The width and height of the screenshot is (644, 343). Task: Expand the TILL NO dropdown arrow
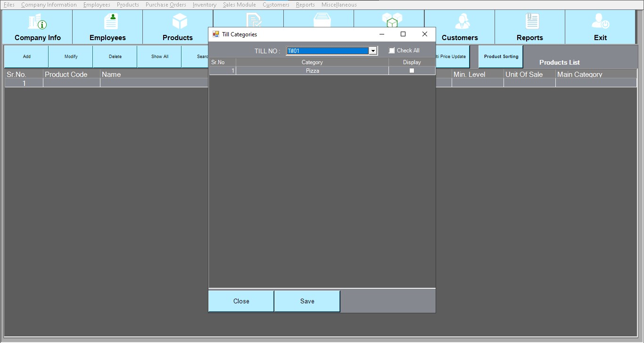[x=373, y=51]
